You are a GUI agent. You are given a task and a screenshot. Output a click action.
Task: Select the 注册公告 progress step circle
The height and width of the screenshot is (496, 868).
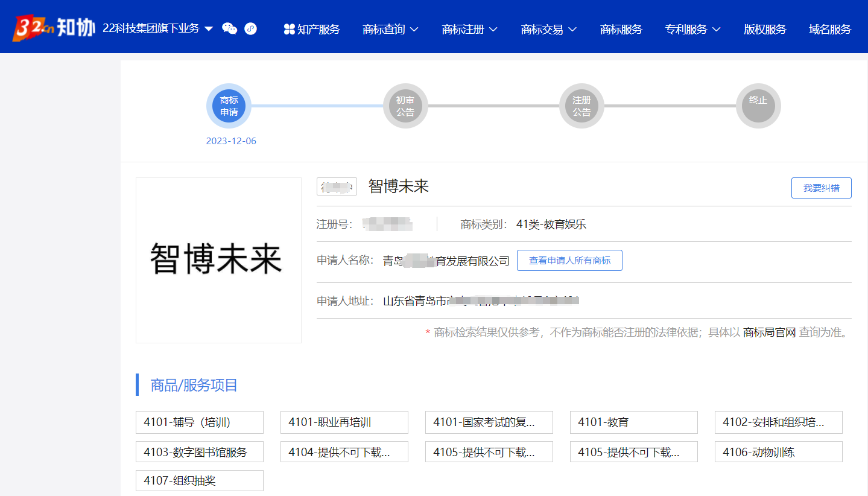581,106
